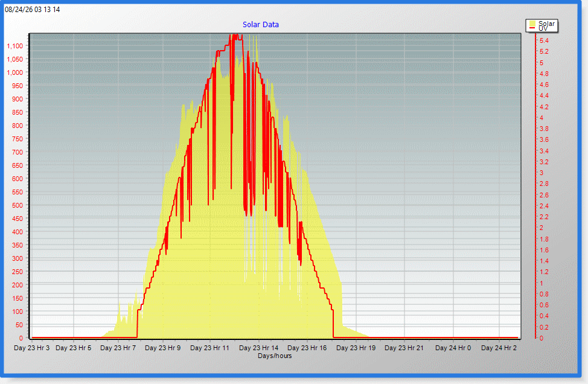Click the timestamp 08/24/26 03 13 14
588x384 pixels.
coord(32,10)
